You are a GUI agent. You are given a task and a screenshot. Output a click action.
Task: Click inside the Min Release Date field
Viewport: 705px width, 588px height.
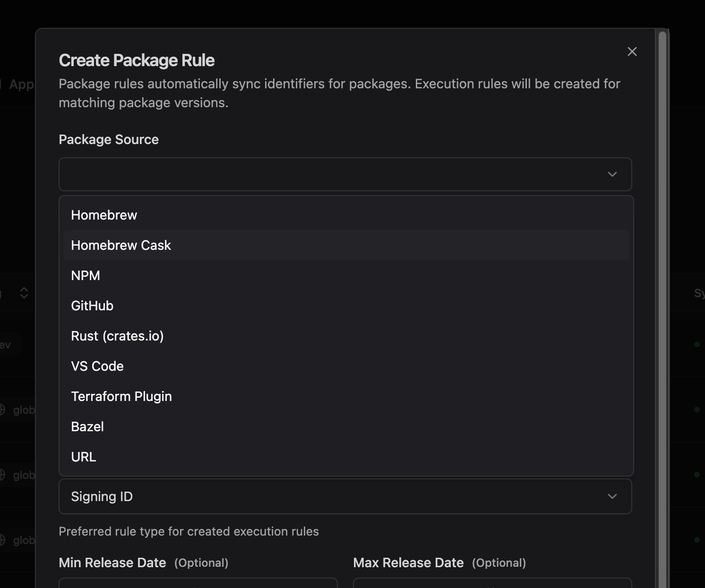click(198, 586)
